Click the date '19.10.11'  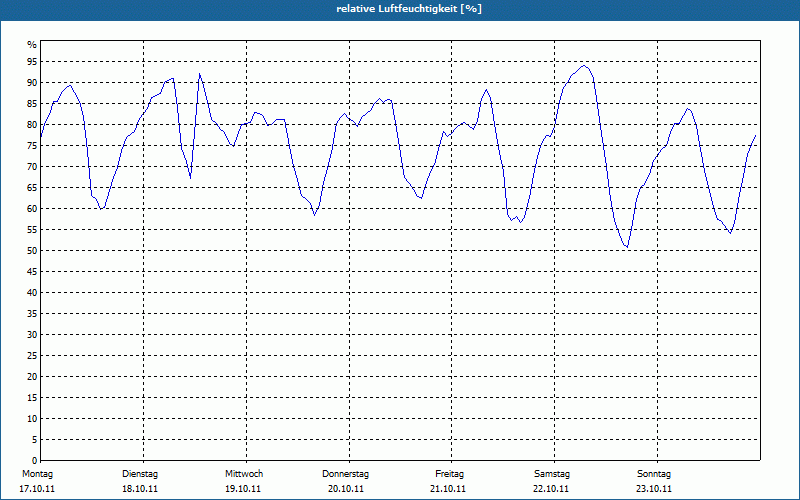(243, 489)
